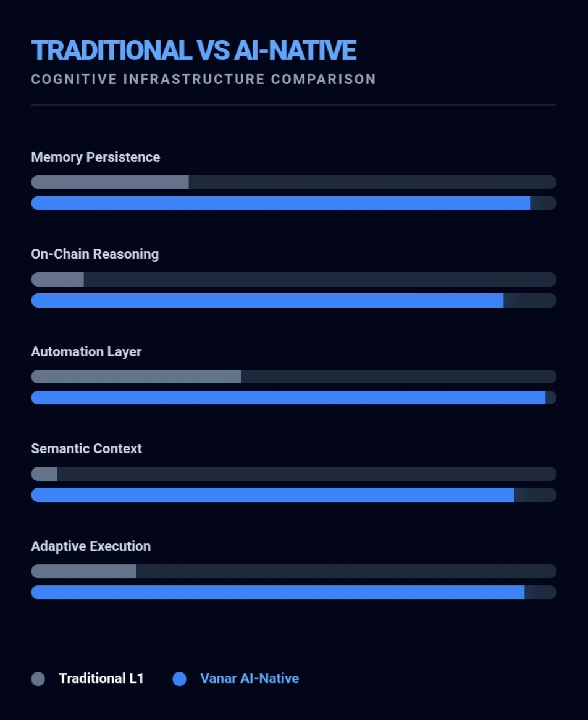Image resolution: width=588 pixels, height=720 pixels.
Task: Click the On-Chain Reasoning gray Traditional bar
Action: [x=57, y=279]
